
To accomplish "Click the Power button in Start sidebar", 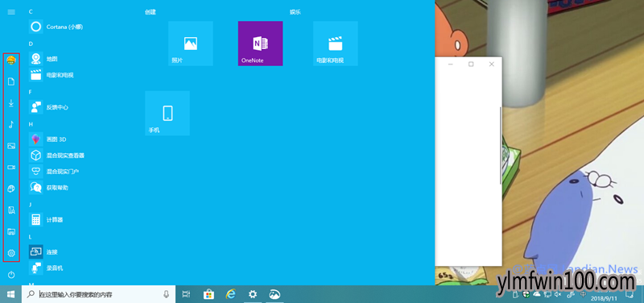I will pos(11,274).
